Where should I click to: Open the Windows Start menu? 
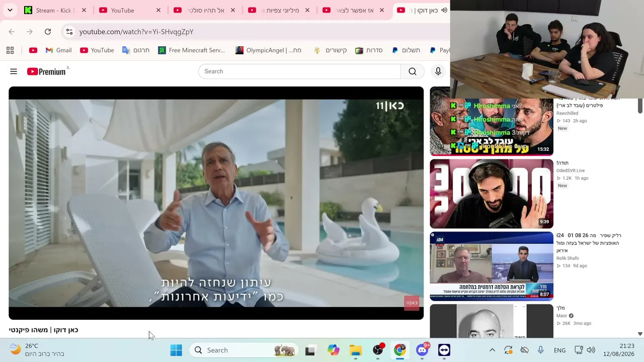(176, 350)
